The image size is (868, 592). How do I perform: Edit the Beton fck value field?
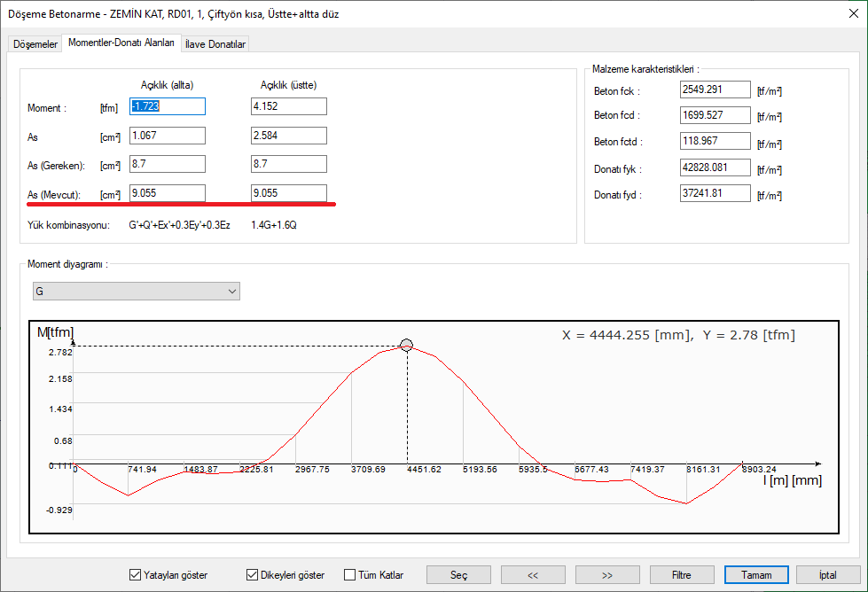coord(716,90)
